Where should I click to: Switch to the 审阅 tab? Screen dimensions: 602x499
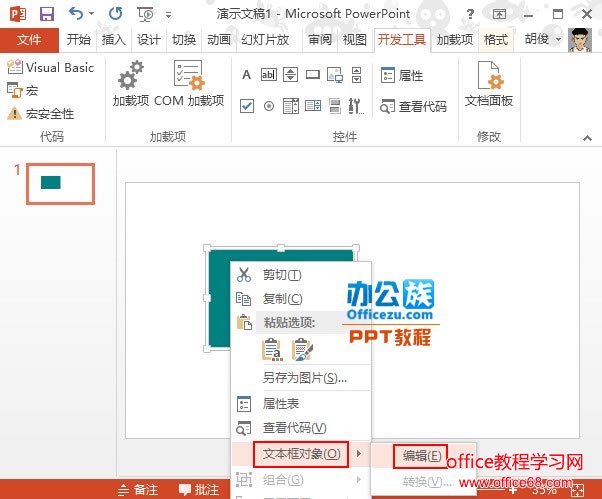[x=319, y=40]
